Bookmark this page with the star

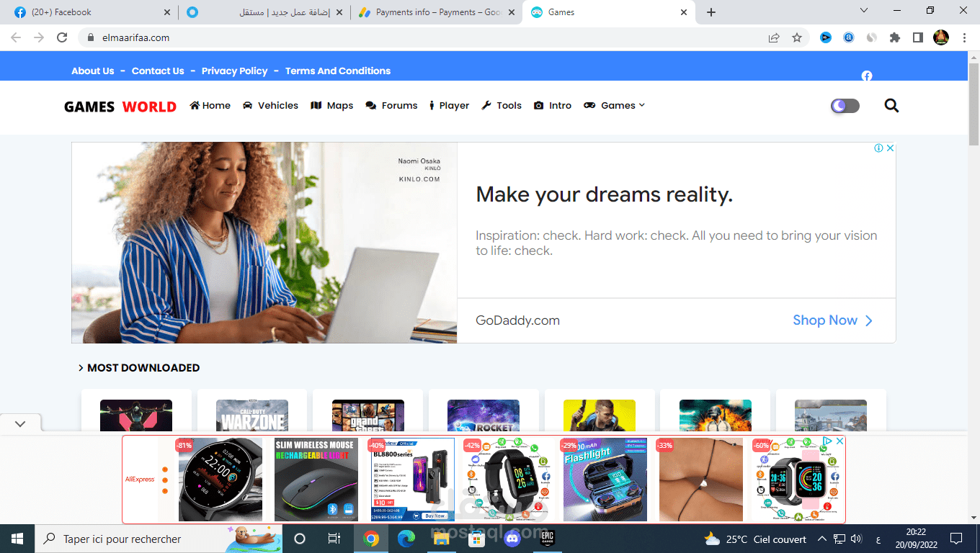pos(797,37)
